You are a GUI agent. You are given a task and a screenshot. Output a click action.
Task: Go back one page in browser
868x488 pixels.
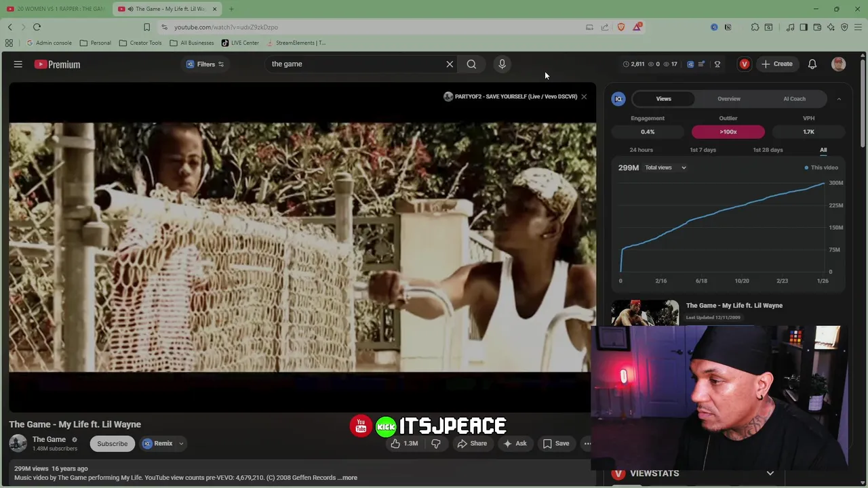coord(9,27)
